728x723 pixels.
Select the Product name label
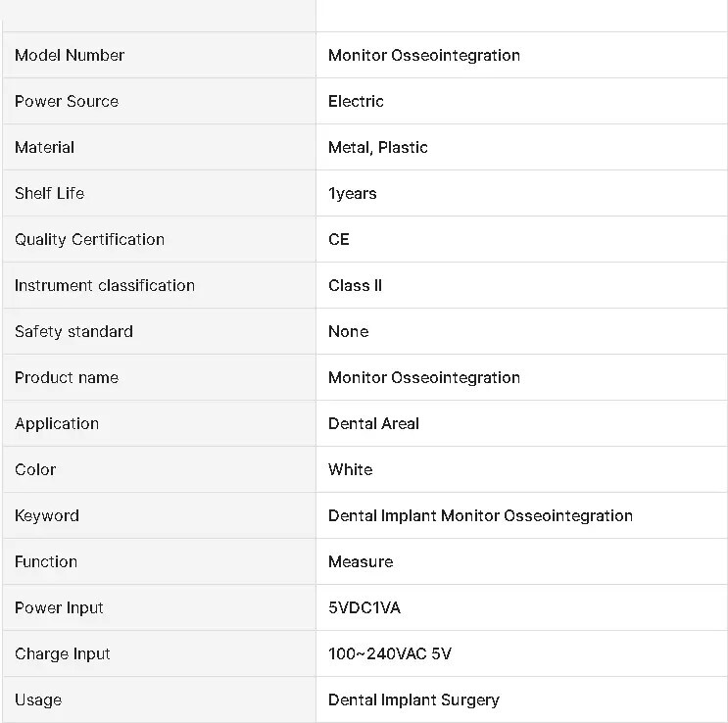tap(67, 377)
